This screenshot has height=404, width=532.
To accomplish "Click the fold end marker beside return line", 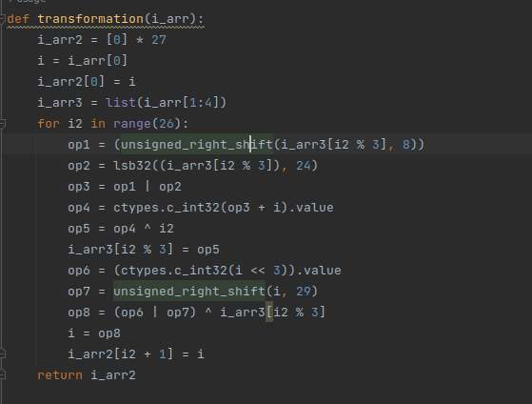I will (x=2, y=375).
